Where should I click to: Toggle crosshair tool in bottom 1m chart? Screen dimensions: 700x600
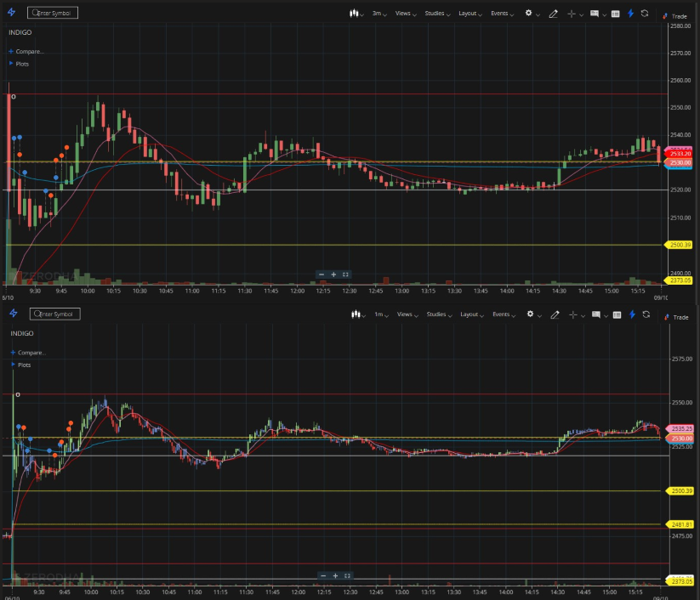(573, 315)
